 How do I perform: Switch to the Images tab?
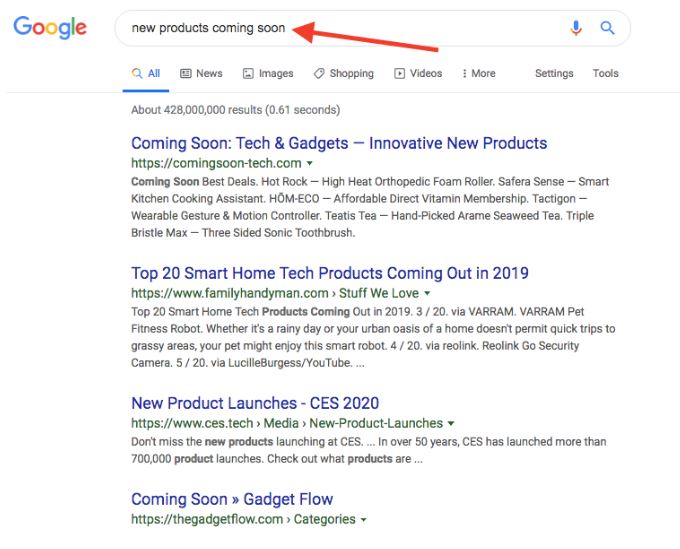268,74
